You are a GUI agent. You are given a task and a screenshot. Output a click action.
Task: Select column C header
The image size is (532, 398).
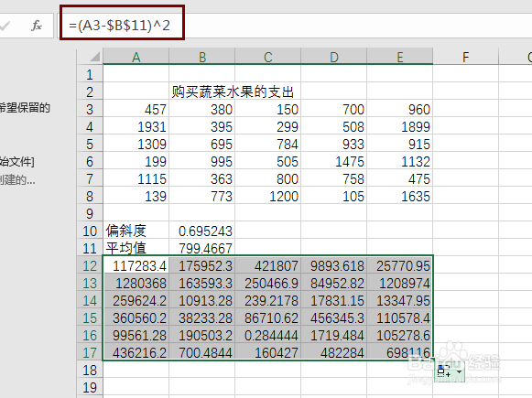point(267,57)
